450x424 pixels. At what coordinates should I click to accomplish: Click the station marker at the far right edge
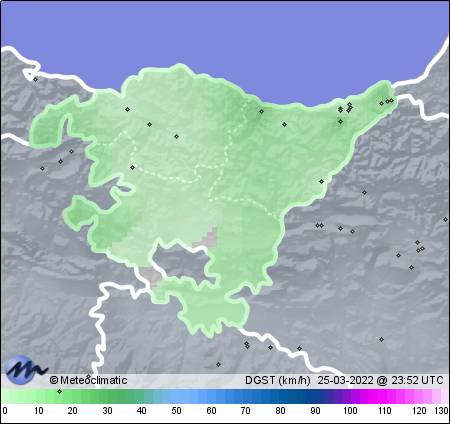pyautogui.click(x=445, y=219)
